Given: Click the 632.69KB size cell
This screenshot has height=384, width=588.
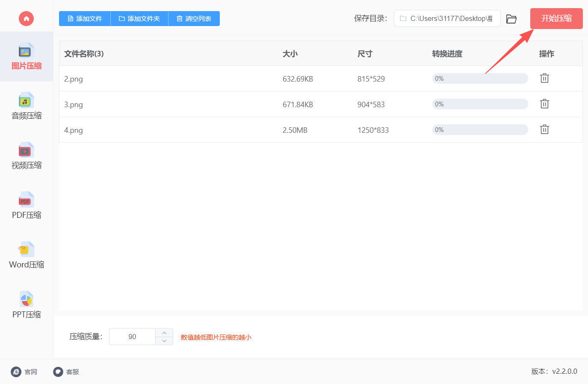Looking at the screenshot, I should point(298,79).
